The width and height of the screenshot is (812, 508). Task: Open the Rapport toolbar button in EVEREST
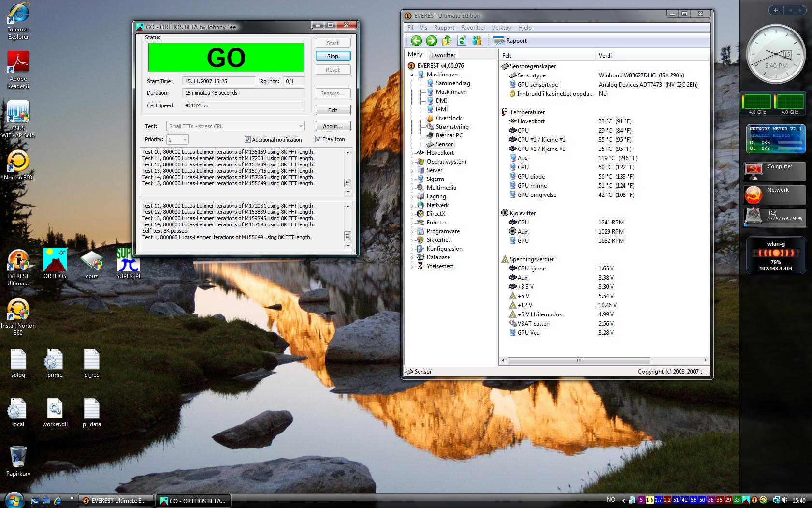(510, 41)
